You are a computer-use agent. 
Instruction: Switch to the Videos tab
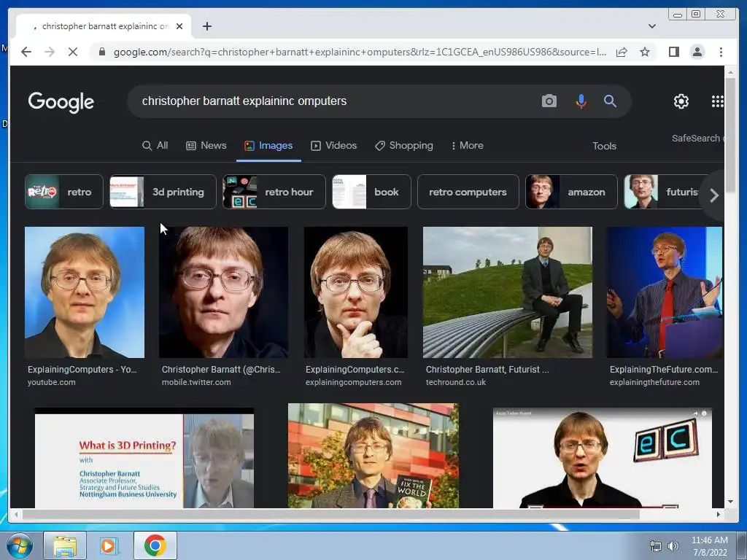click(x=334, y=146)
